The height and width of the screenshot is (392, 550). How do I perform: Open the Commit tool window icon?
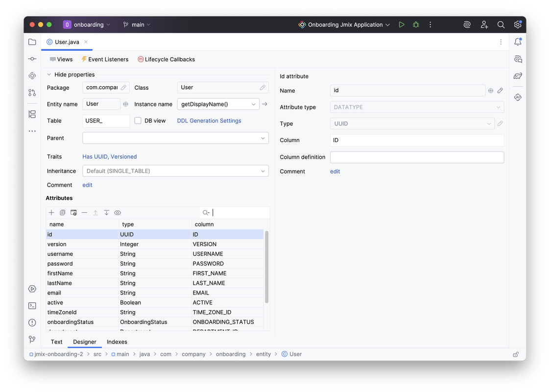point(32,59)
